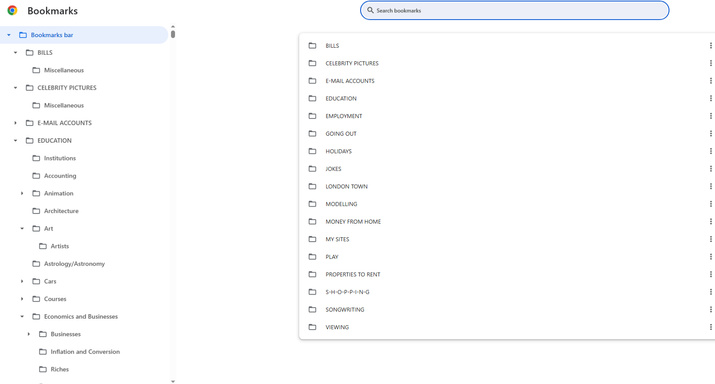Click sidebar scrollbar down arrow

[173, 381]
